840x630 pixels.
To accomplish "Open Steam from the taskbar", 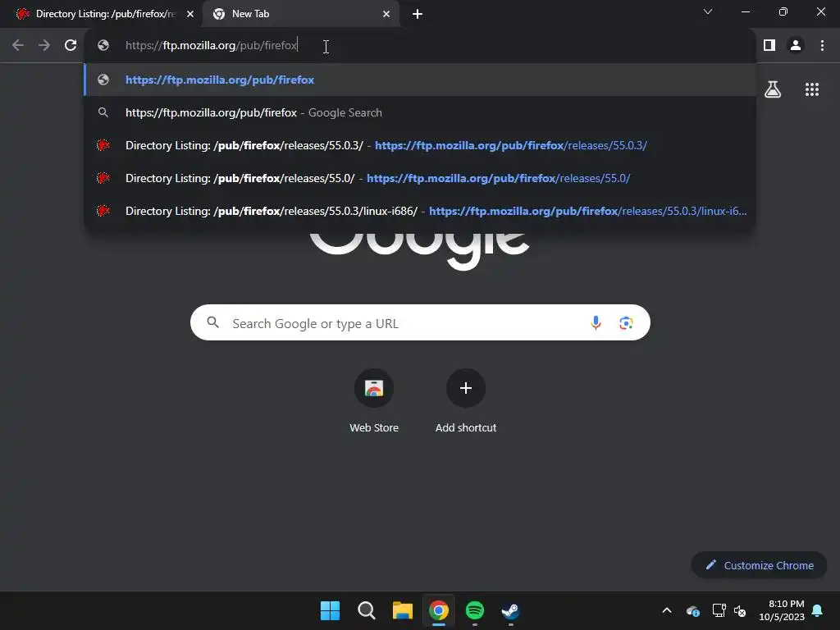I will tap(510, 610).
